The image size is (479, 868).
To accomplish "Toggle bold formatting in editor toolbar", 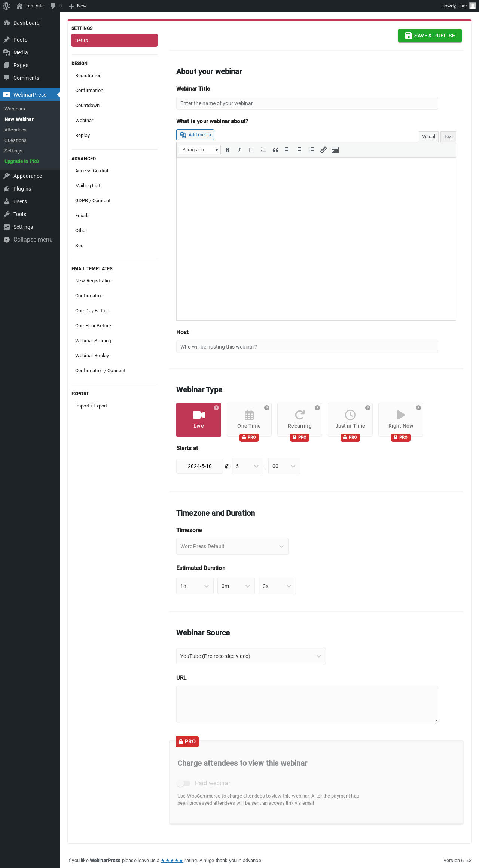I will pyautogui.click(x=228, y=150).
